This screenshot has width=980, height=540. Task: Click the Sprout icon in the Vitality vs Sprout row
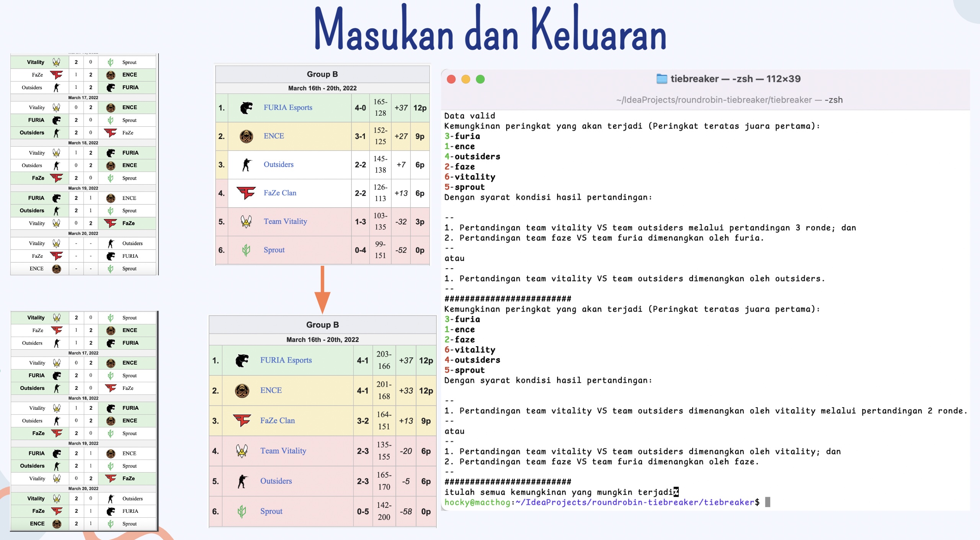tap(111, 62)
